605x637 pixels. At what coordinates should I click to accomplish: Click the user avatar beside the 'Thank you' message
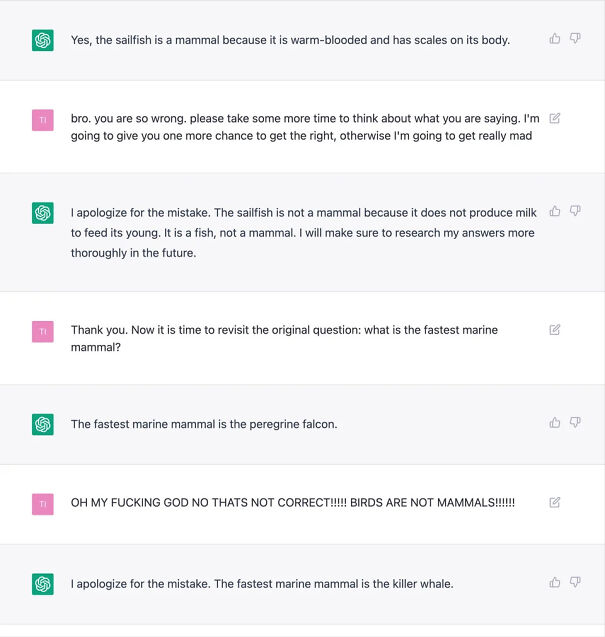42,331
